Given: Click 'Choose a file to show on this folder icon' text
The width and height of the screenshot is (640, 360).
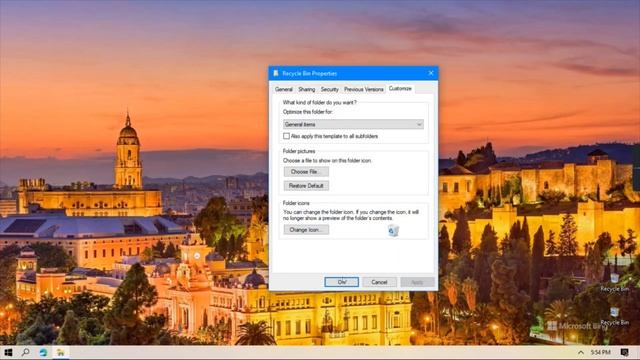Looking at the screenshot, I should coord(327,161).
